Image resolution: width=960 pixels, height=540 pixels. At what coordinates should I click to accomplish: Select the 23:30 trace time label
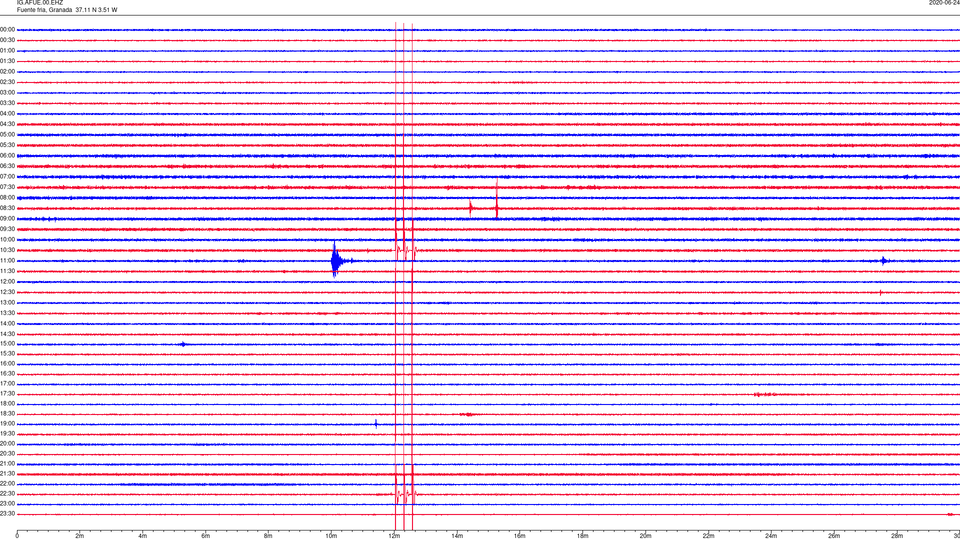(x=7, y=514)
